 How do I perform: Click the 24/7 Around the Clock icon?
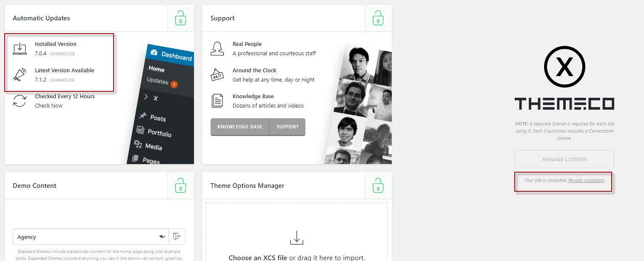(217, 75)
